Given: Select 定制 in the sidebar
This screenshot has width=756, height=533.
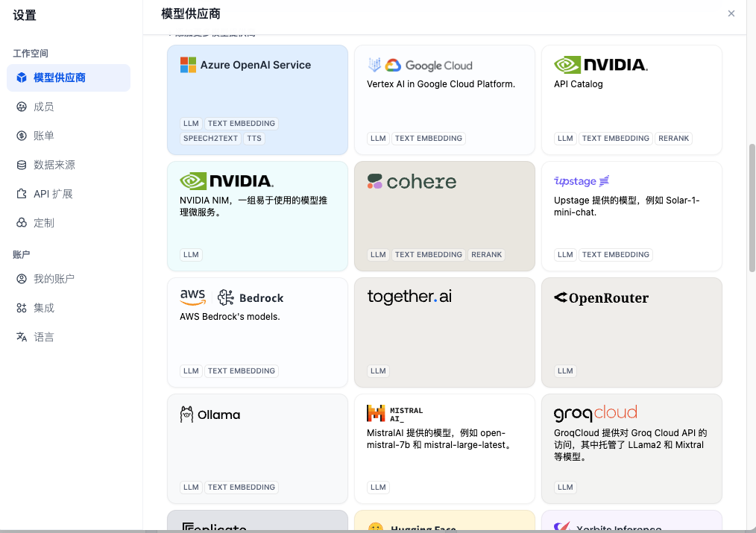Looking at the screenshot, I should (x=43, y=223).
